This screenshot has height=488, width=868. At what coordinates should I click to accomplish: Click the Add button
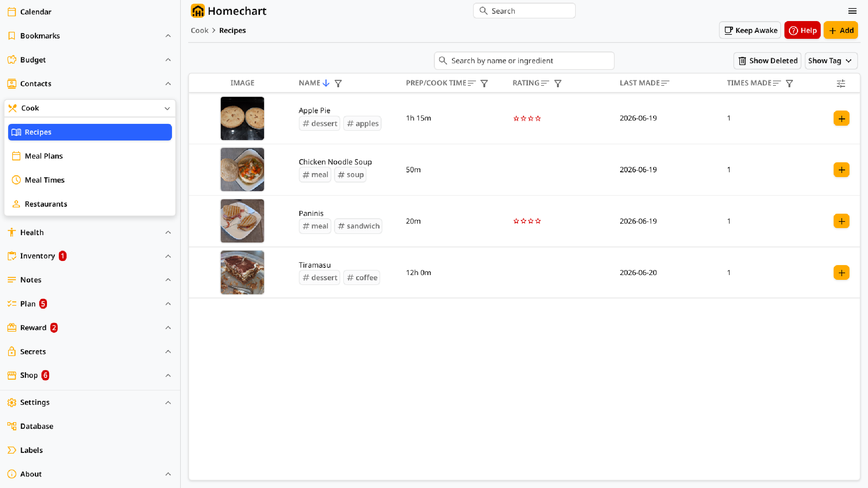tap(841, 30)
